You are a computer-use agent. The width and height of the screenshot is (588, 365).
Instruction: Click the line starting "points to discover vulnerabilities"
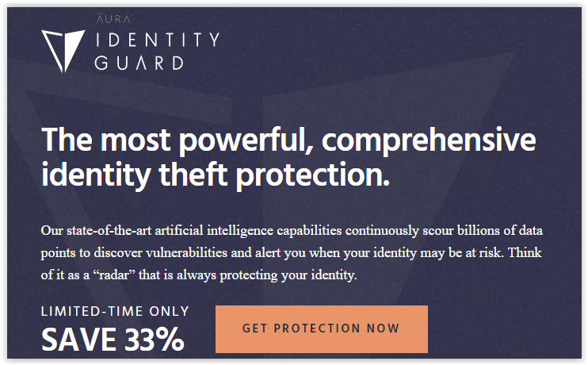pos(292,252)
